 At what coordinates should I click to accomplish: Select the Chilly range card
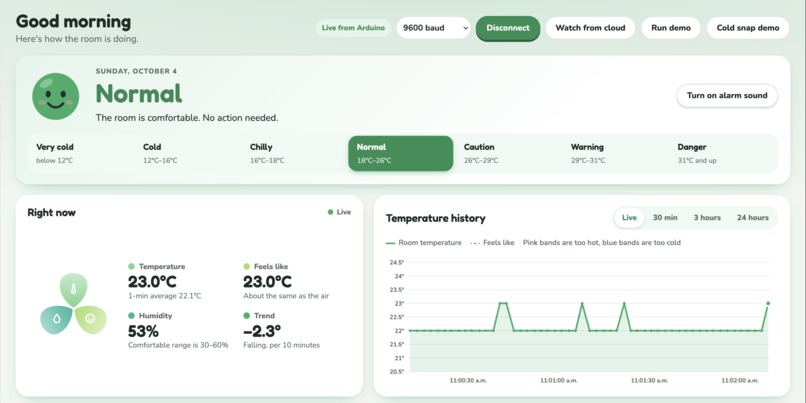click(294, 153)
